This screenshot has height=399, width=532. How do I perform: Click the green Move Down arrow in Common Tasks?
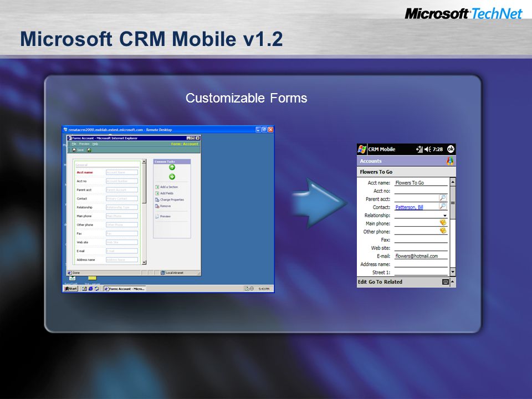(x=172, y=176)
